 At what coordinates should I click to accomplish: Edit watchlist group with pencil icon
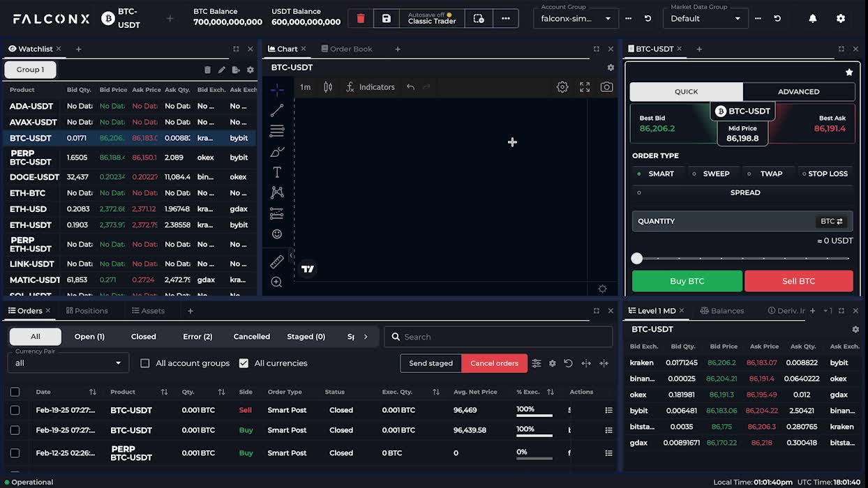pos(222,70)
